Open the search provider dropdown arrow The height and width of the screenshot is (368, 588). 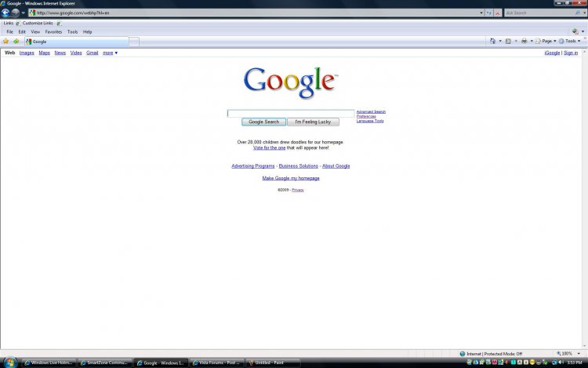pos(584,13)
